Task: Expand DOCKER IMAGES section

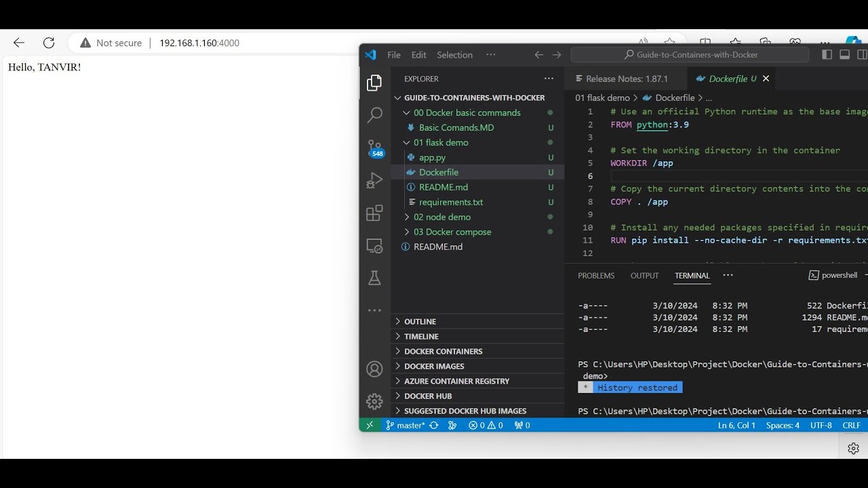Action: [477, 366]
